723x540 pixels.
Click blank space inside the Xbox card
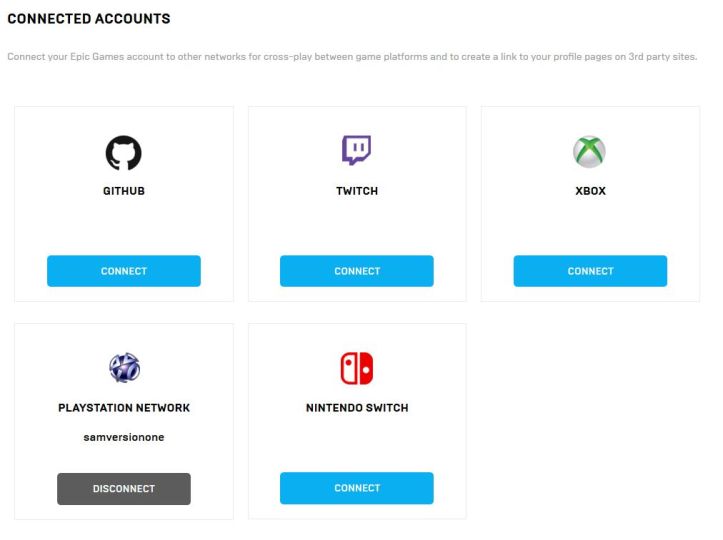tap(590, 225)
